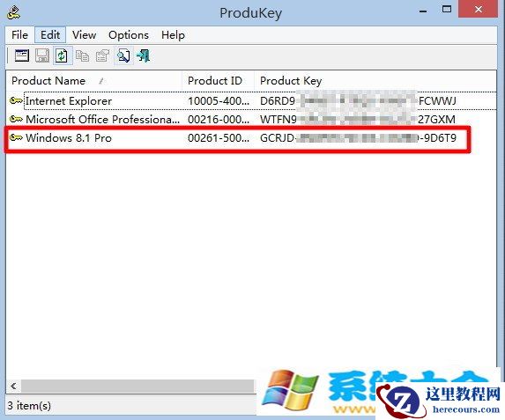Click the key icon beside Windows 8.1 Pro

[x=16, y=137]
